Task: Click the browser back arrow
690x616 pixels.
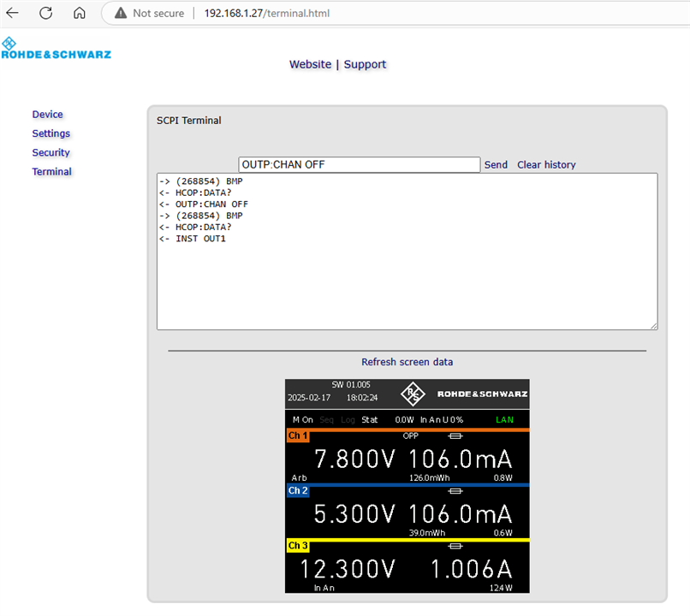Action: (x=13, y=14)
